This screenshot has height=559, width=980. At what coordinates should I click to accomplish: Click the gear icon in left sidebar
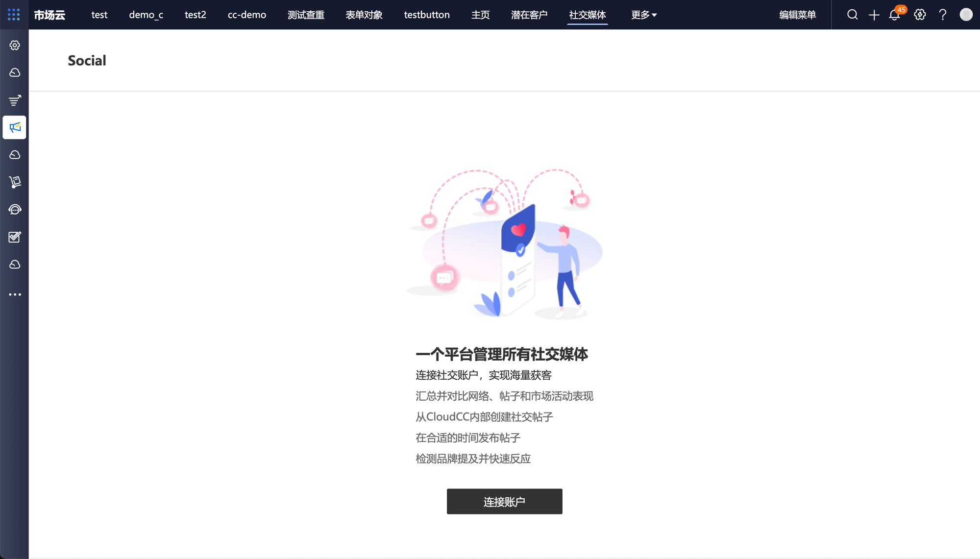(x=15, y=45)
